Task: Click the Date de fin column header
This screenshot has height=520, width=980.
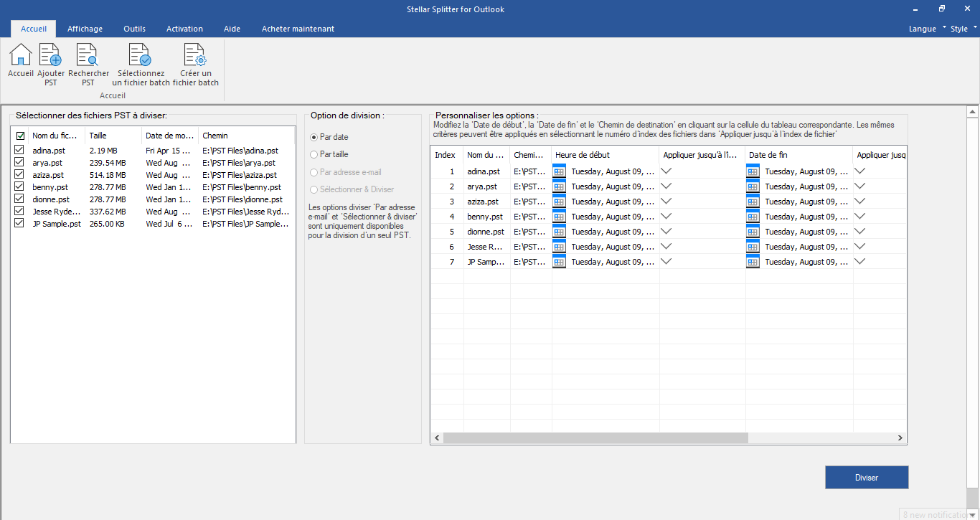Action: [799, 155]
